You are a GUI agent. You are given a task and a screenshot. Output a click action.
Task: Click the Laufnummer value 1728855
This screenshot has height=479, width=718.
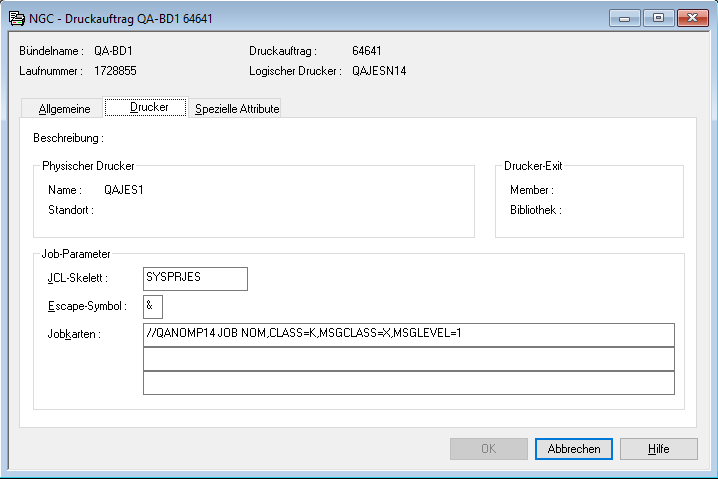(x=115, y=71)
